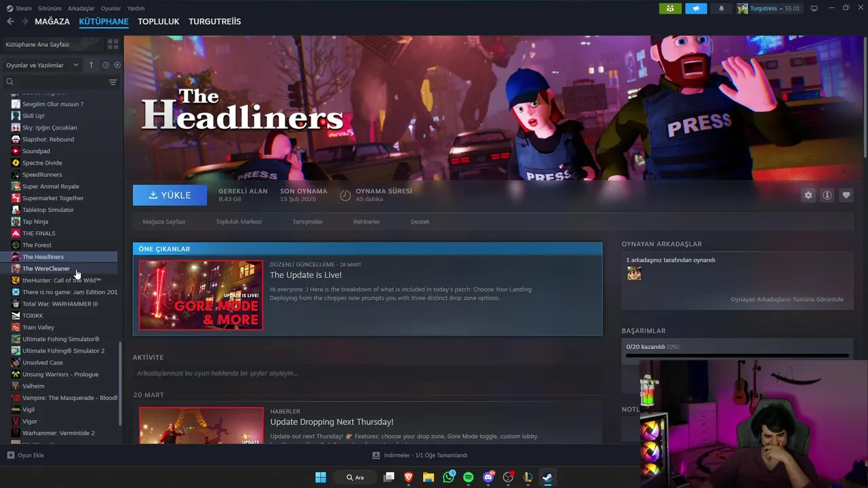This screenshot has width=868, height=488.
Task: Click the achievements progress bar
Action: click(737, 355)
